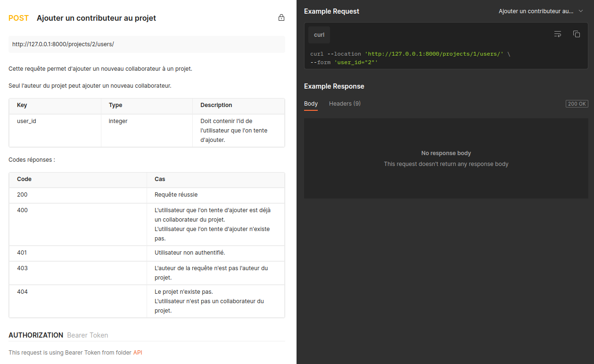Click the 'integer' type cell
The height and width of the screenshot is (364, 594).
tap(118, 121)
